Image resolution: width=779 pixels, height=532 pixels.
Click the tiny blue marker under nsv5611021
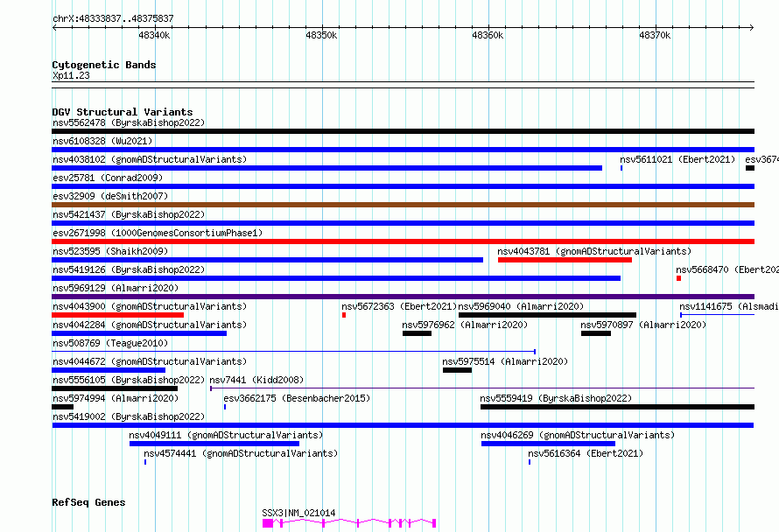(x=621, y=168)
